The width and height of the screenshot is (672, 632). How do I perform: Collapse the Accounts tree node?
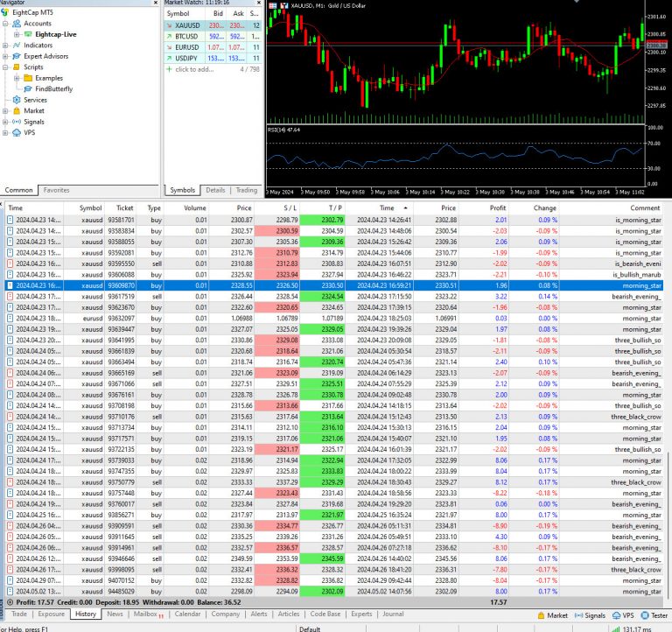point(6,24)
